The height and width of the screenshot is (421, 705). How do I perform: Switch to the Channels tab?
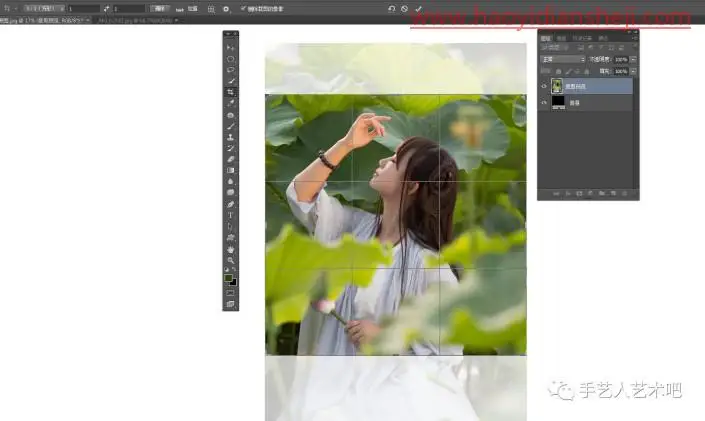561,38
